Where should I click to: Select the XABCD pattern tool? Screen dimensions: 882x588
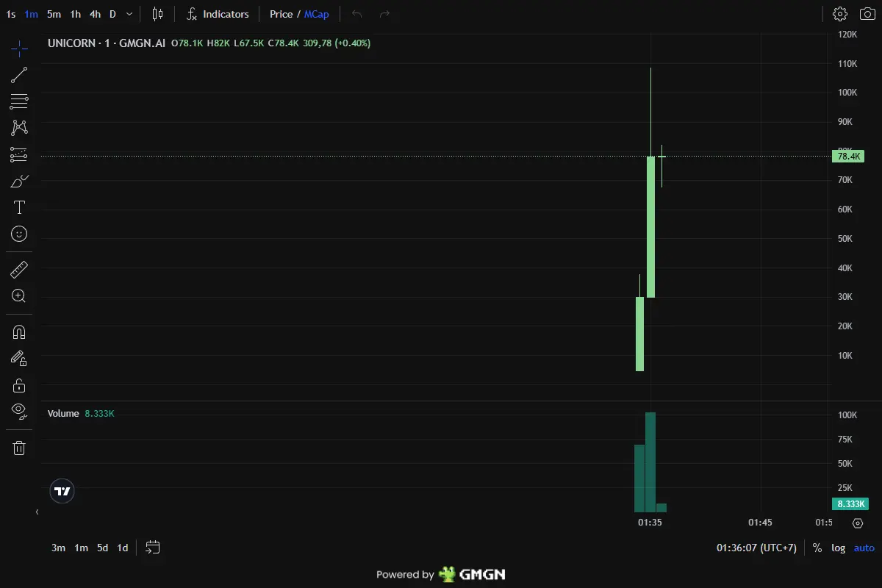coord(19,128)
